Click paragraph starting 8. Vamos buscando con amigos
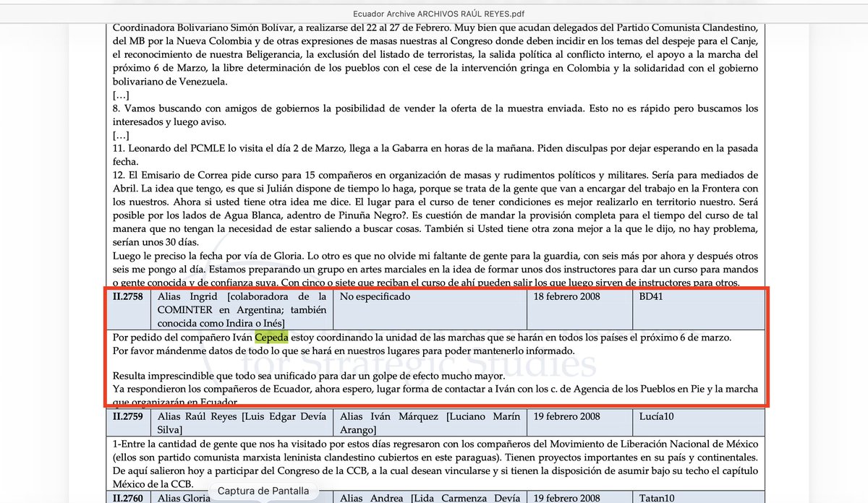868x503 pixels. point(435,115)
